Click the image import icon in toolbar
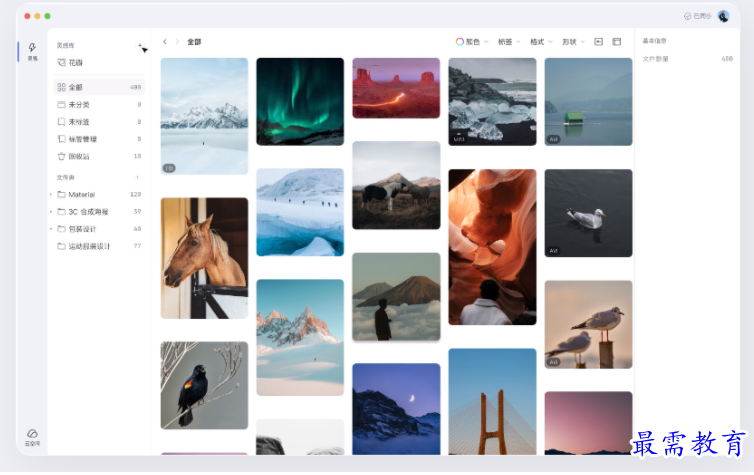The width and height of the screenshot is (754, 475). [x=598, y=42]
